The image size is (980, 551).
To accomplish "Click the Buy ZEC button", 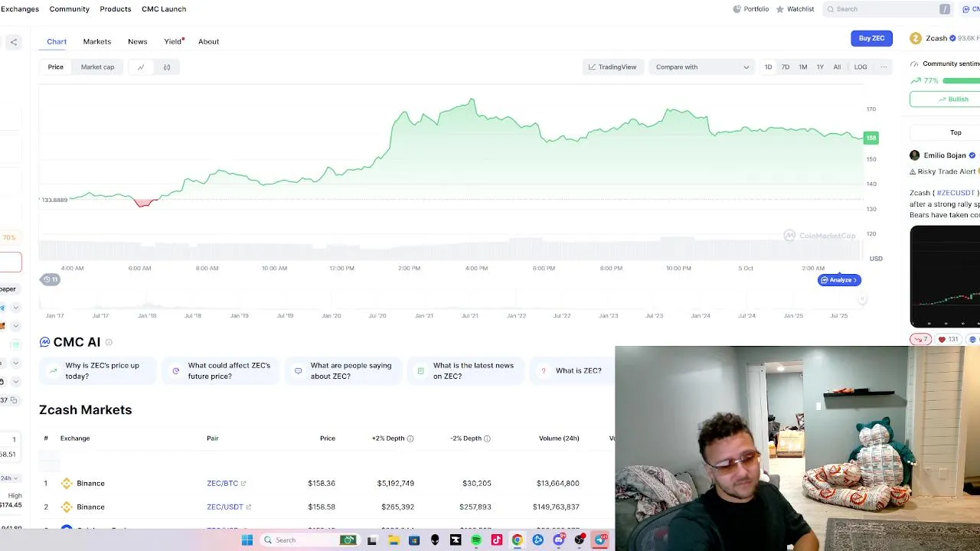I will coord(871,38).
